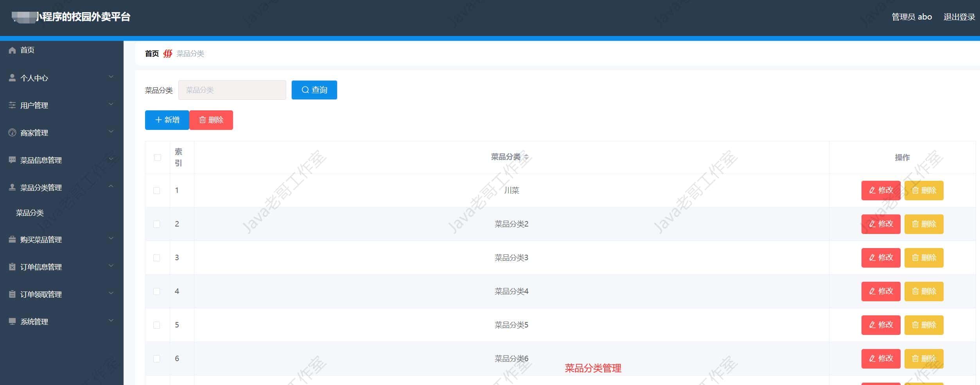Click 修改 button in the 菜品分类4 row
980x385 pixels.
pos(881,291)
